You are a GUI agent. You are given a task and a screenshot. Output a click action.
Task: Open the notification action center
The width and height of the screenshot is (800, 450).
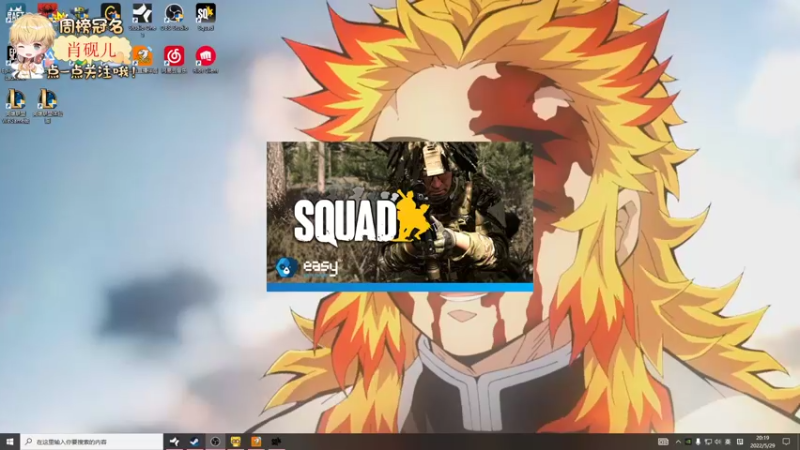point(787,442)
